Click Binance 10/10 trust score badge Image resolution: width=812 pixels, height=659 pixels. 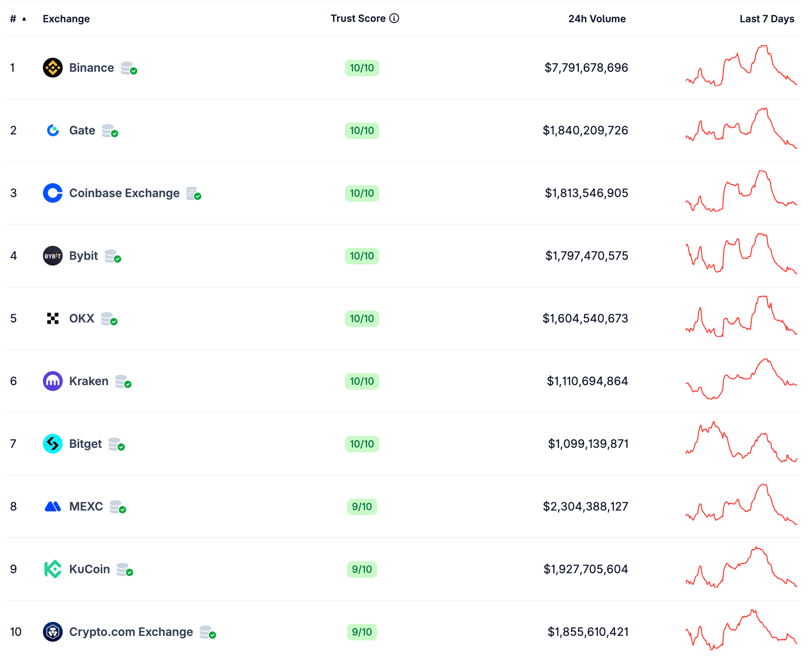click(x=362, y=68)
